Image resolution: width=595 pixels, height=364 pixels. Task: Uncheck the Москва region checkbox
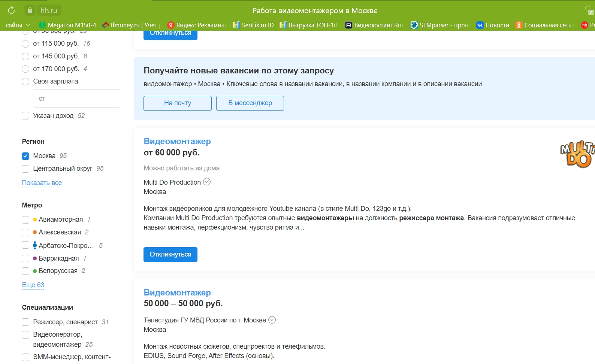25,156
